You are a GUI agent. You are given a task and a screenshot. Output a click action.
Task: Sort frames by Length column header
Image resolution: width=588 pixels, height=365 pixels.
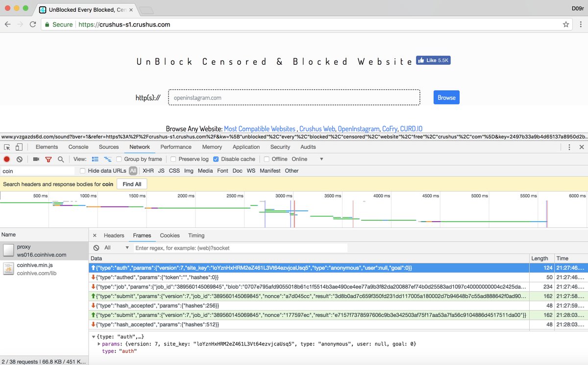click(x=541, y=258)
